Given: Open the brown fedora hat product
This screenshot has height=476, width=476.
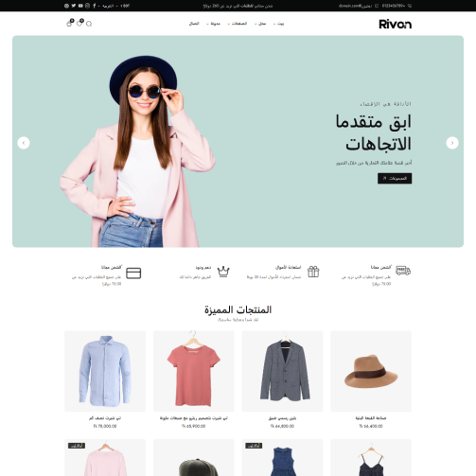Looking at the screenshot, I should click(x=371, y=371).
